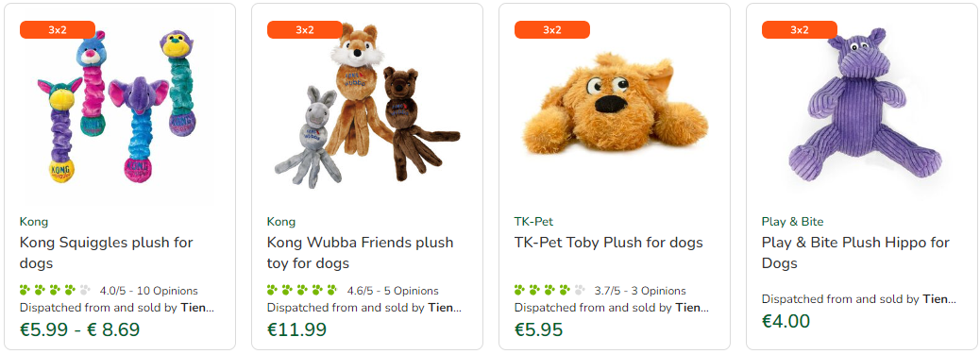Click the 3x2 badge on TK-Pet Toby
Image resolution: width=980 pixels, height=354 pixels.
point(552,30)
